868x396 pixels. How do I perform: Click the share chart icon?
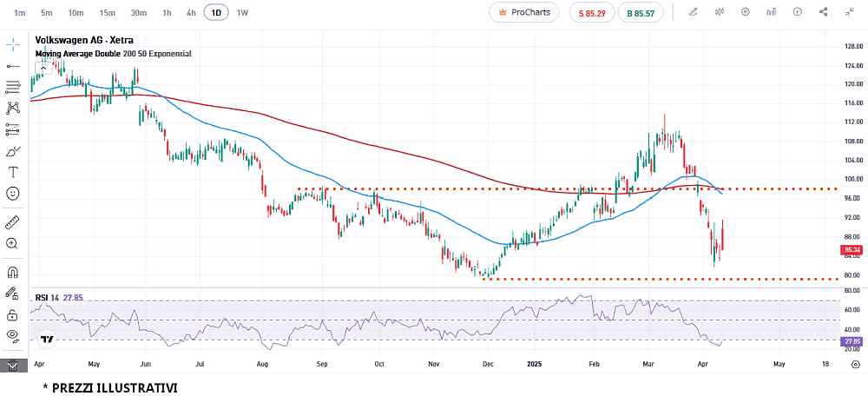(823, 11)
